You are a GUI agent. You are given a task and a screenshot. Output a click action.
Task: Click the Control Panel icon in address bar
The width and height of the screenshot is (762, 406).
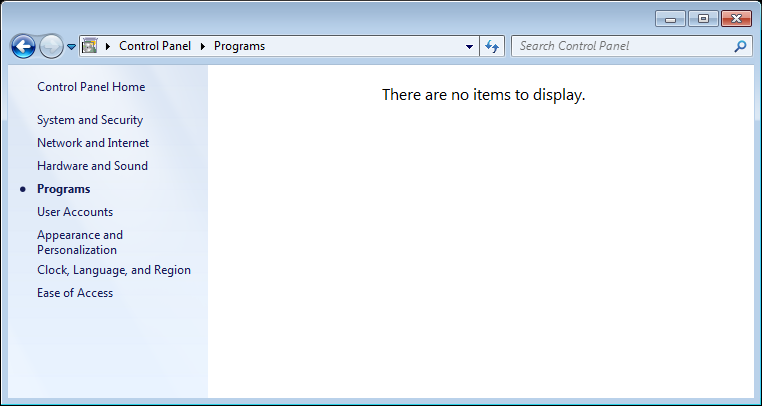click(x=90, y=46)
